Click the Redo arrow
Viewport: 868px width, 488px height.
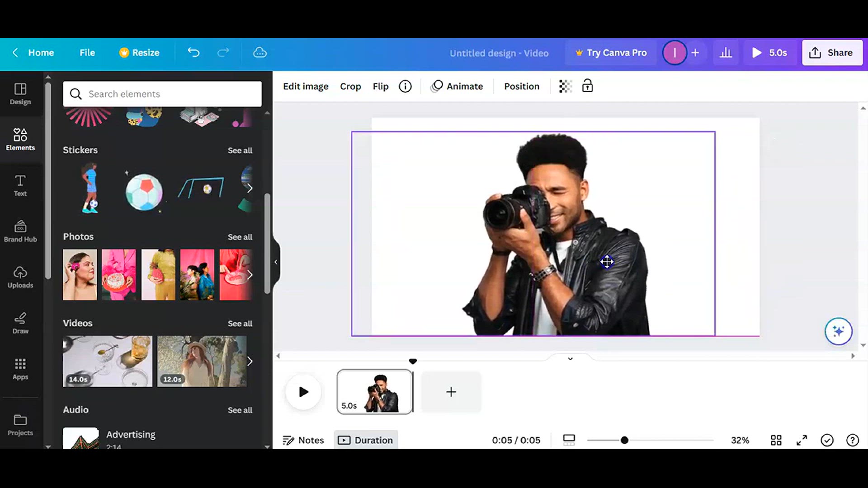(x=223, y=53)
